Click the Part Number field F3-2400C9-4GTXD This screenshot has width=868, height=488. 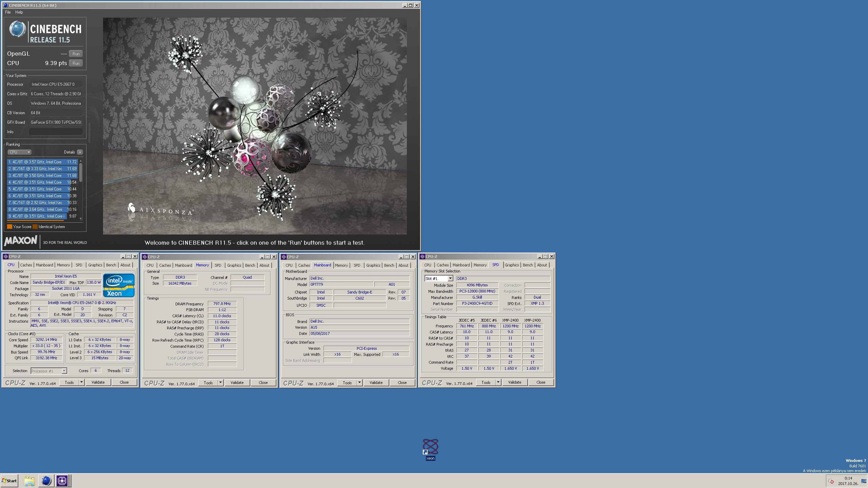pyautogui.click(x=477, y=303)
